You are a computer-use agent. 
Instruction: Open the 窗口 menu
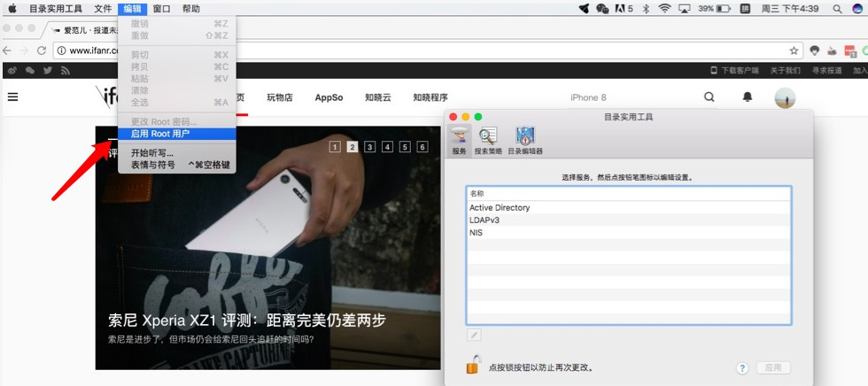tap(161, 8)
